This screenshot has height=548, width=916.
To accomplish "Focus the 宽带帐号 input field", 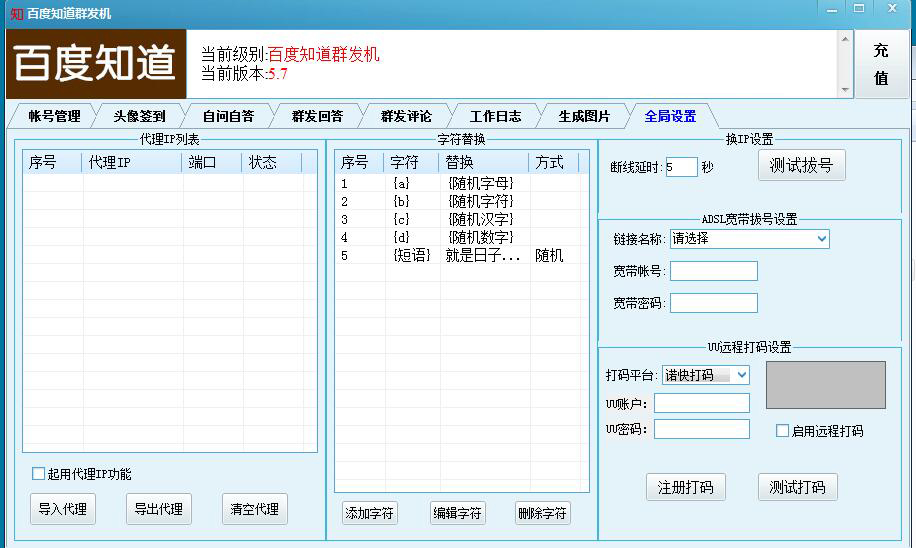I will (714, 271).
